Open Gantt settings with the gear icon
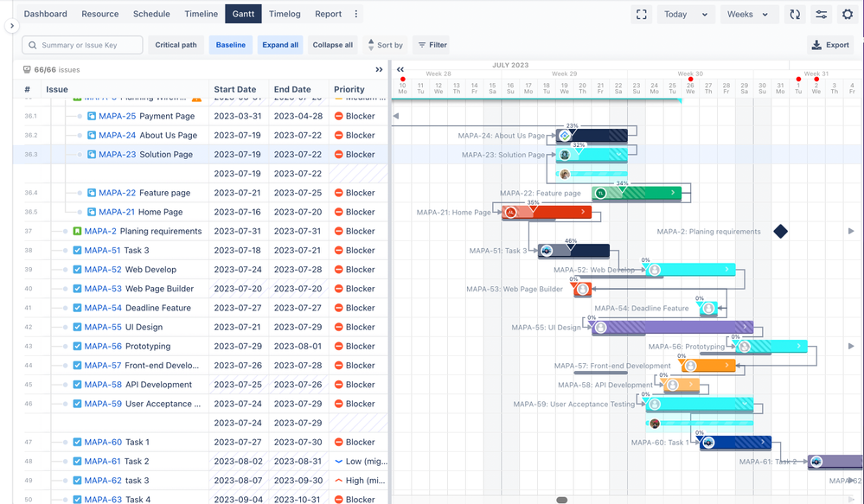 (848, 15)
